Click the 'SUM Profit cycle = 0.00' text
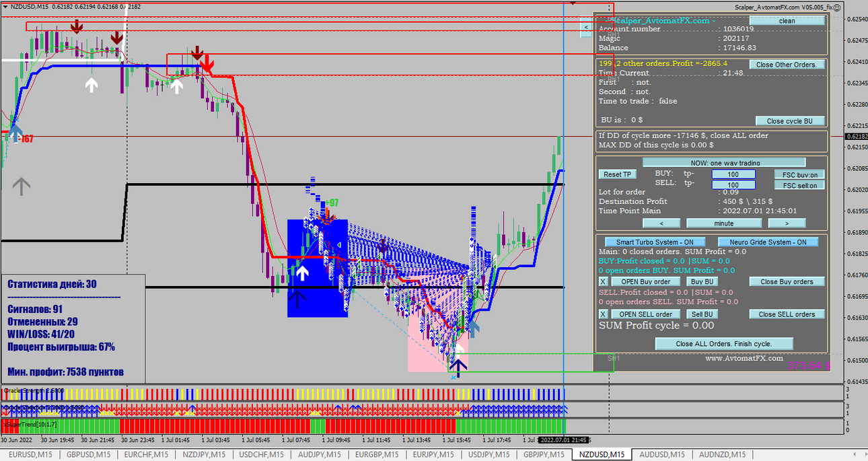This screenshot has height=461, width=868. pos(657,326)
